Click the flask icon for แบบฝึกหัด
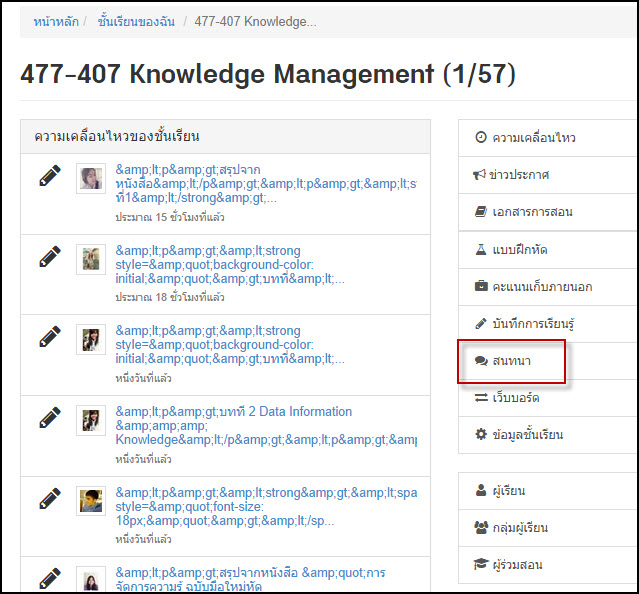 pos(481,249)
